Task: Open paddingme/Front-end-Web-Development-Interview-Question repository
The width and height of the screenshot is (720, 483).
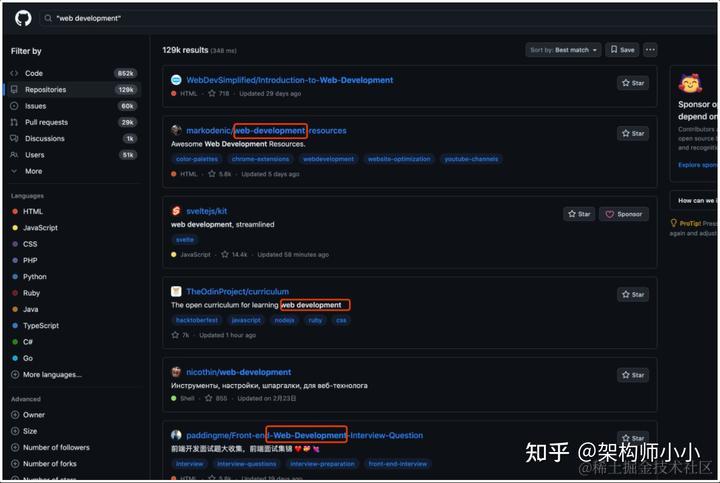Action: pyautogui.click(x=304, y=436)
